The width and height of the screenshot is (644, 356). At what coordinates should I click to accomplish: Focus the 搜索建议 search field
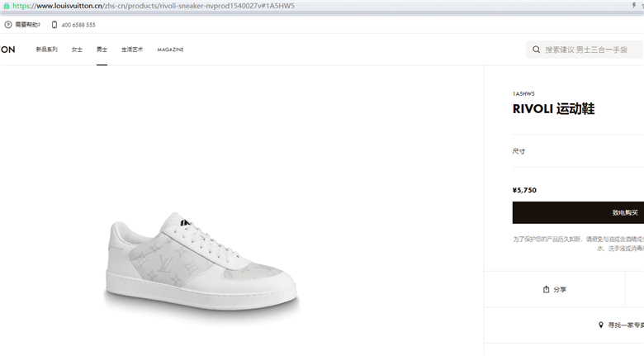point(585,50)
